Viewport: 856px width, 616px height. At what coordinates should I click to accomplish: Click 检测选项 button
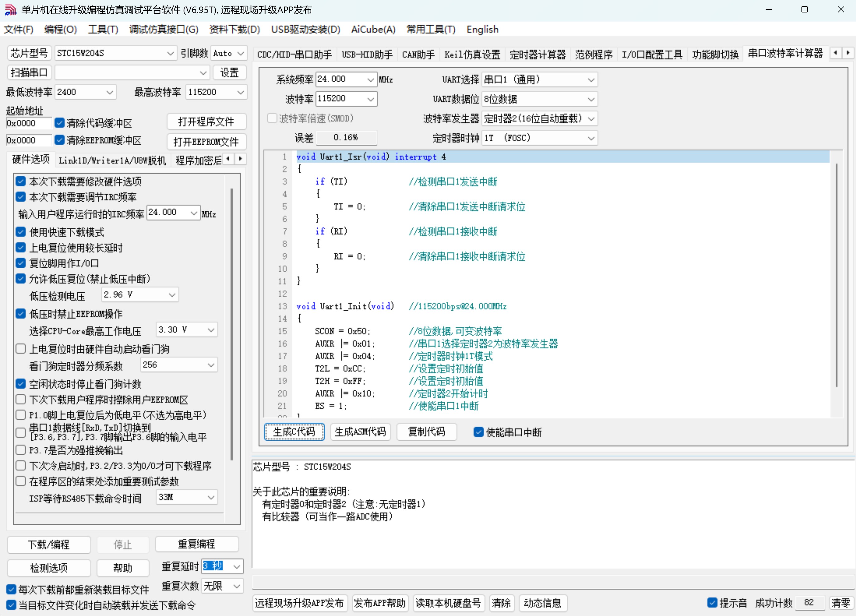coord(49,568)
